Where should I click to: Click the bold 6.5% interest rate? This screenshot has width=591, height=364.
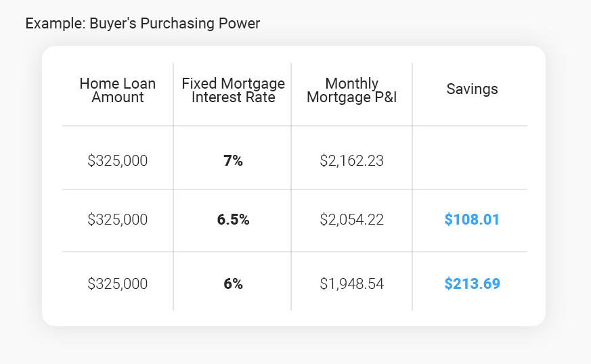click(x=233, y=220)
